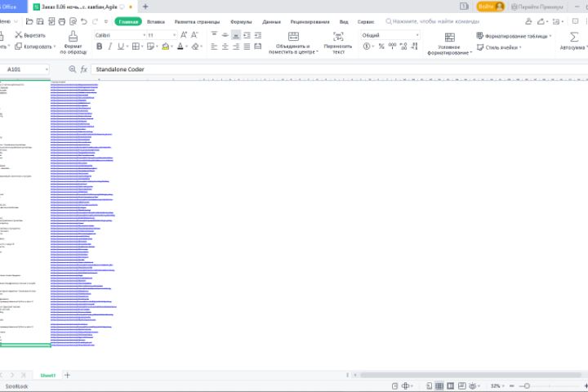Undo the last action
Screen dimensions: 588x392
84,22
